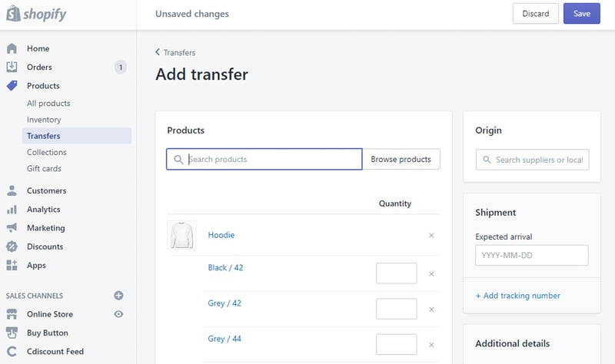615x364 pixels.
Task: Open the Black / 42 variant link
Action: [225, 267]
